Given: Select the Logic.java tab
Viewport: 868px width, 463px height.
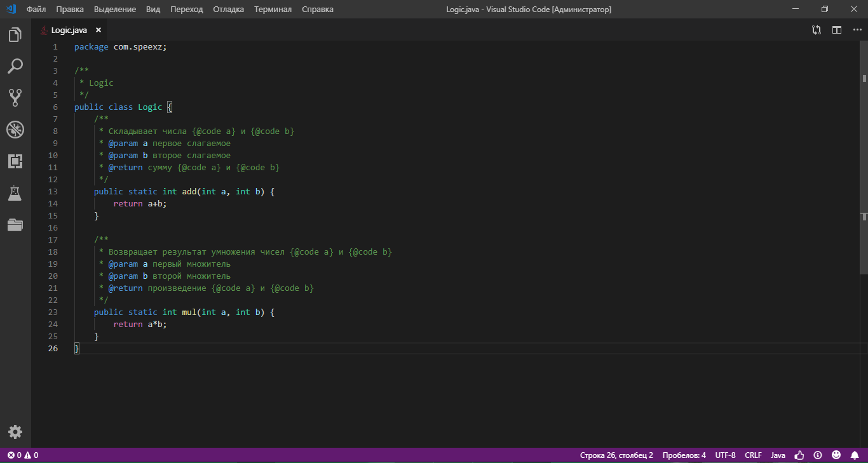Looking at the screenshot, I should (70, 29).
